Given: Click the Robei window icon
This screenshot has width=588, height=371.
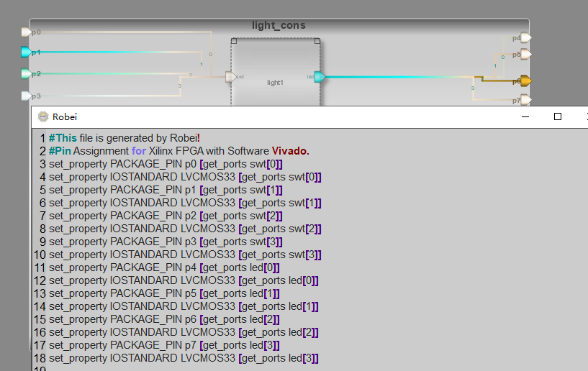Looking at the screenshot, I should pyautogui.click(x=43, y=116).
